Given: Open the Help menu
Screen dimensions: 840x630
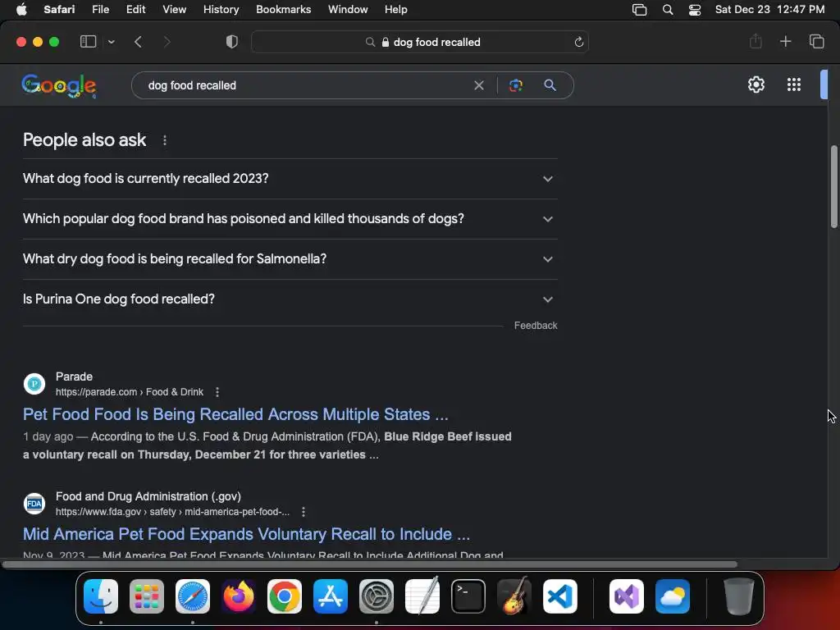Looking at the screenshot, I should (396, 10).
